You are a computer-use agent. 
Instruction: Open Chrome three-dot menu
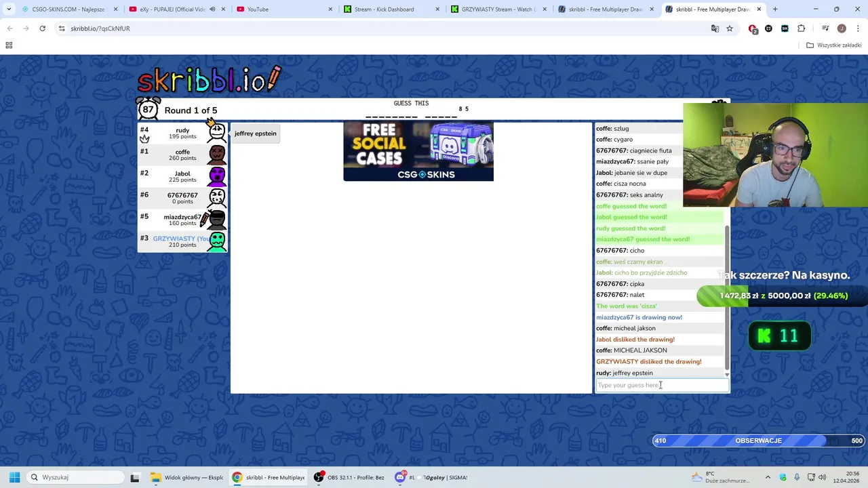857,28
